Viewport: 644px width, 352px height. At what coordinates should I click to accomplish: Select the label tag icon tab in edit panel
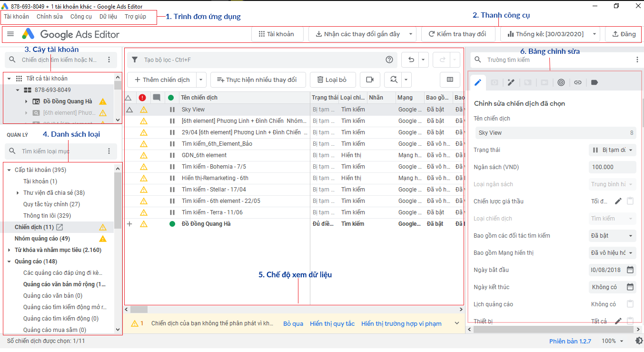[x=594, y=82]
